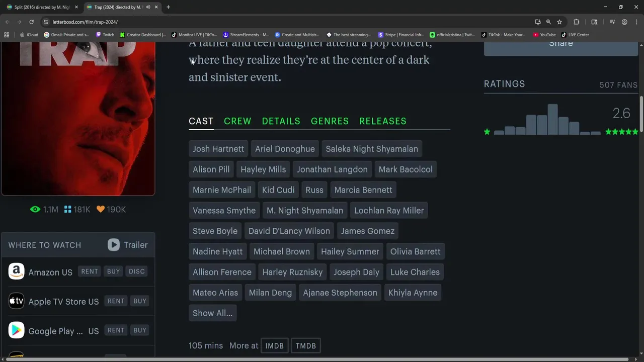
Task: Open cast member Kid Cudi
Action: pos(278,190)
